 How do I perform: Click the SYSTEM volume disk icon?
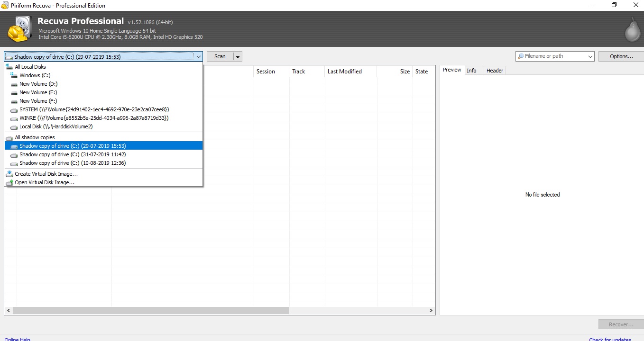14,110
